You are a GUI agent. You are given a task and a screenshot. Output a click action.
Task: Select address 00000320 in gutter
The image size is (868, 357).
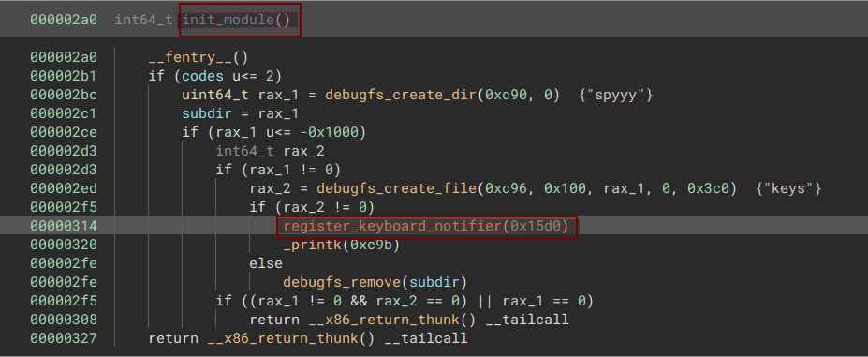tap(64, 245)
